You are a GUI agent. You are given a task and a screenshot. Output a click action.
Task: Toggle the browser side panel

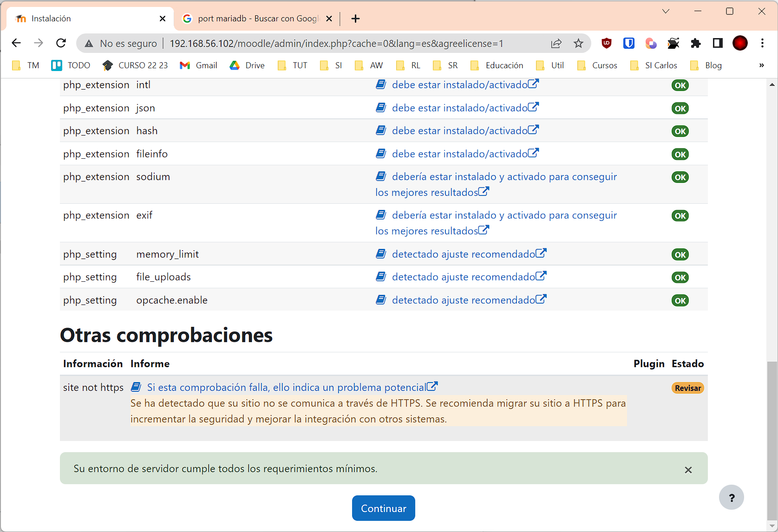pos(718,43)
